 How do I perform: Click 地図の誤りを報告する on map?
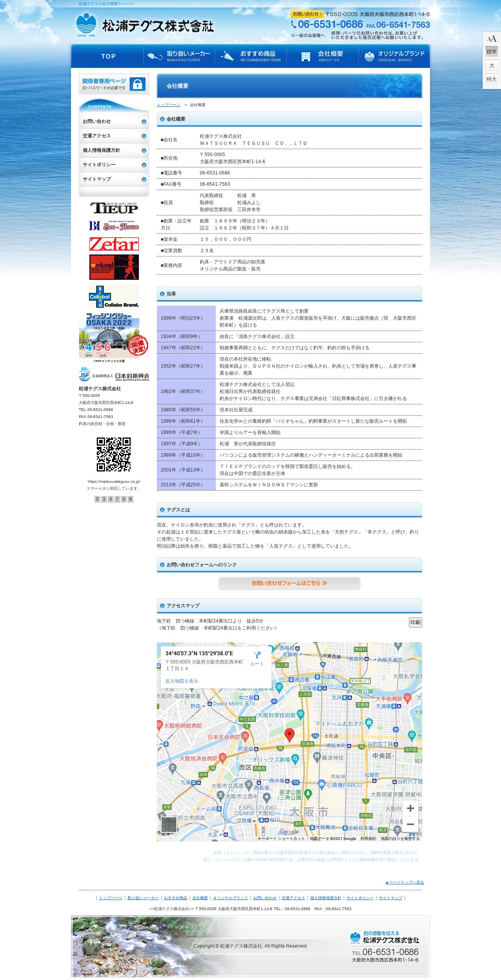click(x=400, y=838)
